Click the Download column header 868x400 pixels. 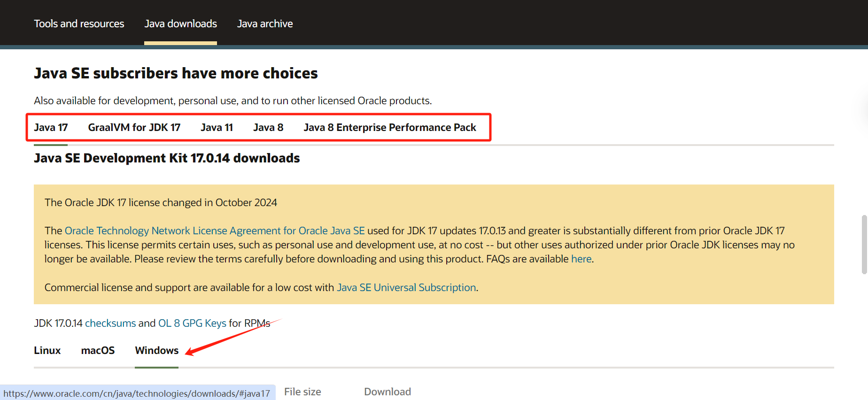click(x=387, y=392)
